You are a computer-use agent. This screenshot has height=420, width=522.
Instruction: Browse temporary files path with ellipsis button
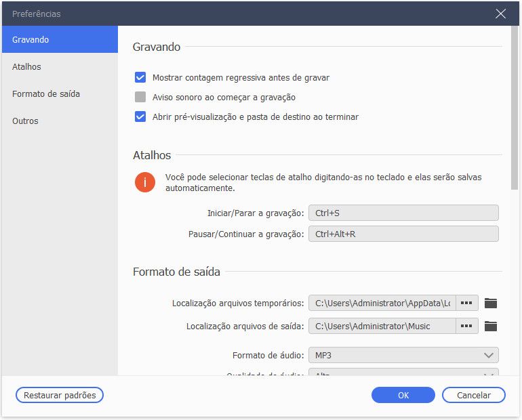[x=466, y=303]
